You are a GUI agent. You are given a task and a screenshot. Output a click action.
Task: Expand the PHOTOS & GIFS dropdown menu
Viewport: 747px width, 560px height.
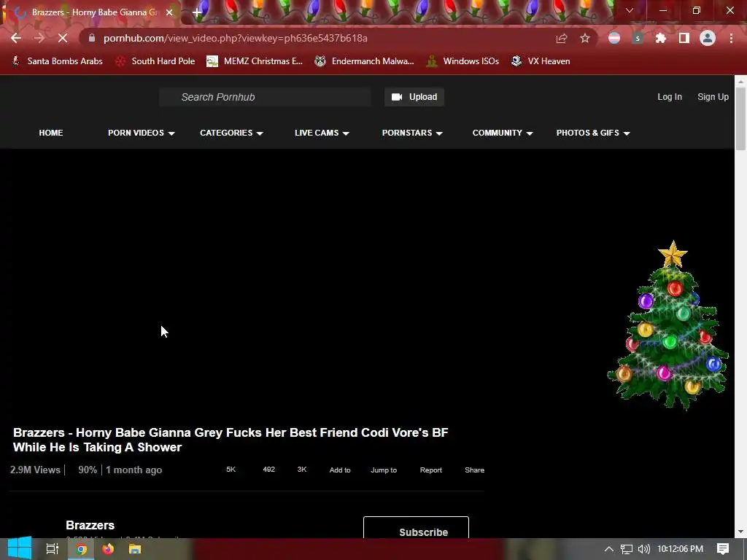(x=593, y=133)
